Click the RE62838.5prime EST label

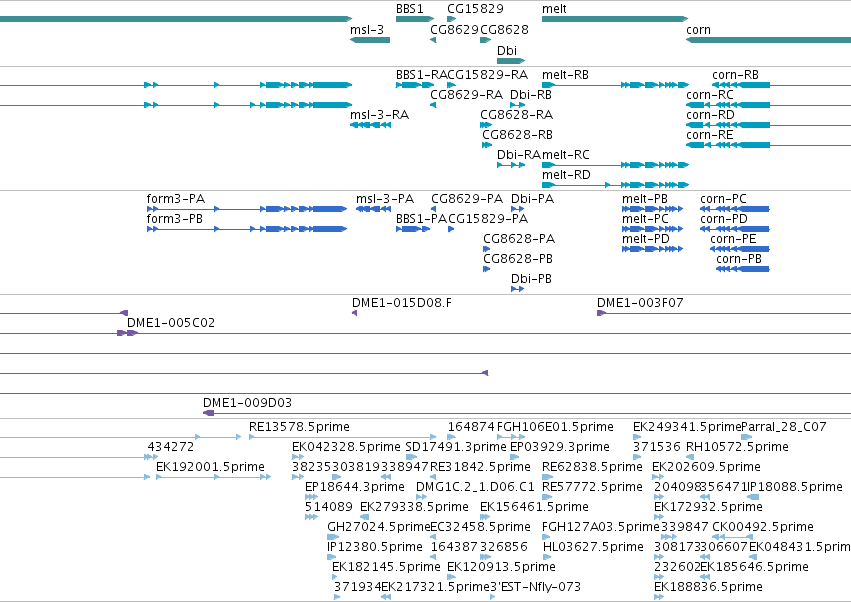[x=592, y=467]
